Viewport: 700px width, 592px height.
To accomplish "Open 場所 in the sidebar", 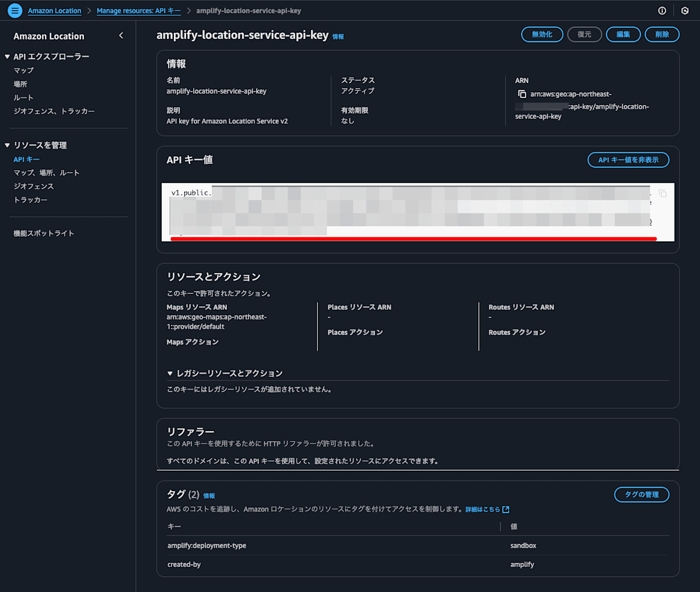I will [x=20, y=84].
